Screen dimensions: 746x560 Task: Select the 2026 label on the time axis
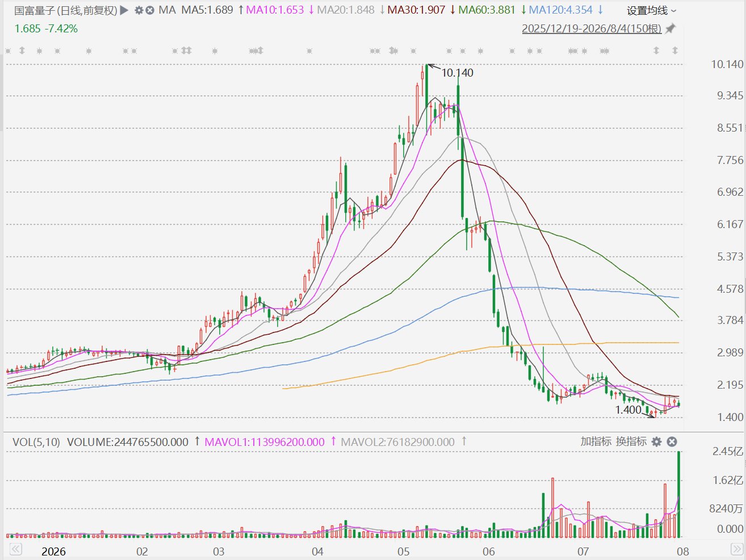[53, 551]
